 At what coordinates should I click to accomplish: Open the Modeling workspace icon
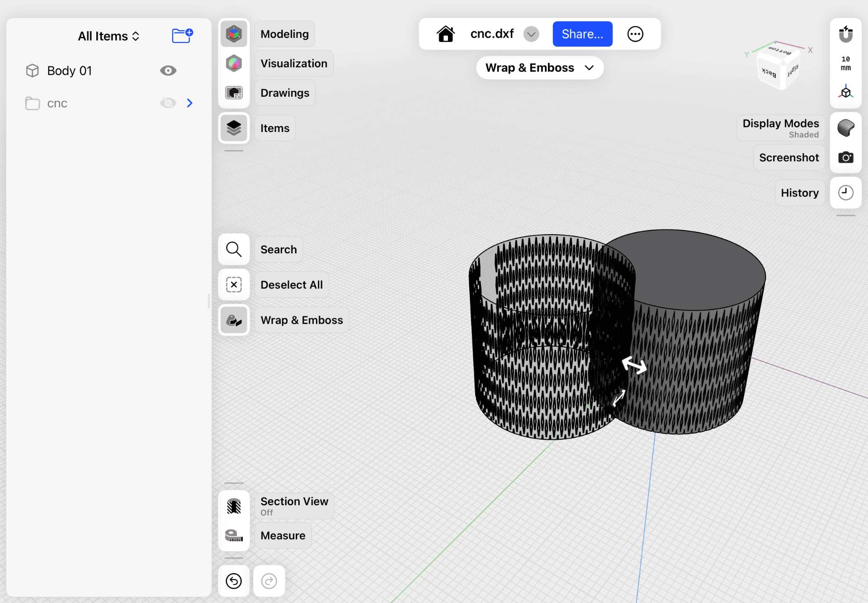coord(234,34)
